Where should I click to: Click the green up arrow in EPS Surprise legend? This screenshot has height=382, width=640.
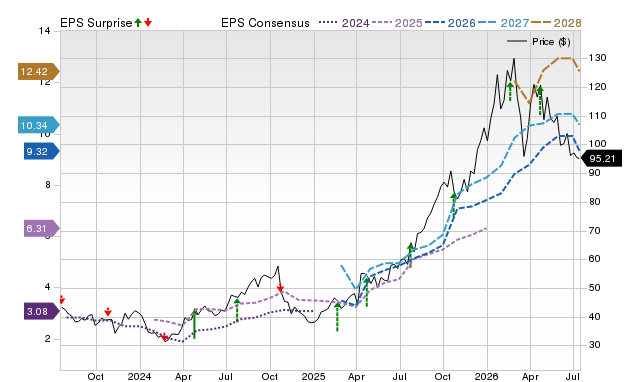click(x=138, y=22)
